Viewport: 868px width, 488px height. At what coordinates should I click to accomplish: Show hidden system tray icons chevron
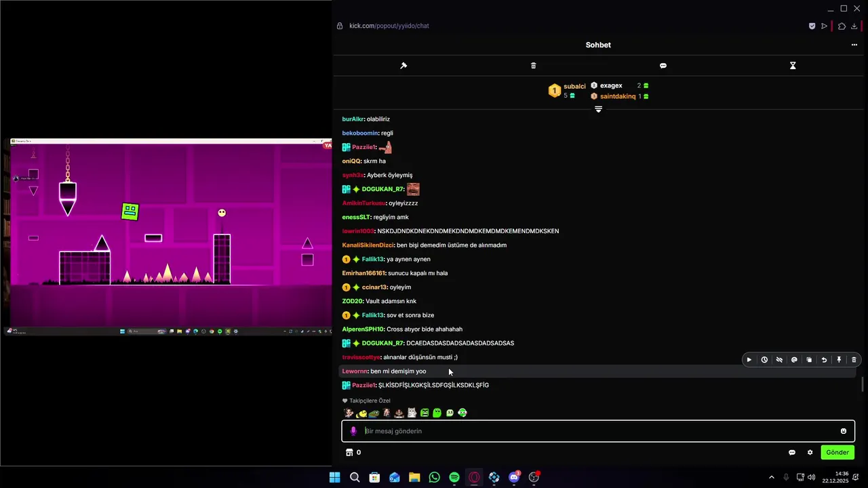tap(771, 477)
